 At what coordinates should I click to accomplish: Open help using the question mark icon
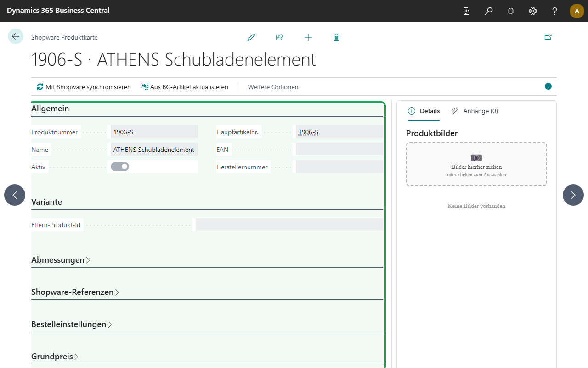(x=554, y=11)
